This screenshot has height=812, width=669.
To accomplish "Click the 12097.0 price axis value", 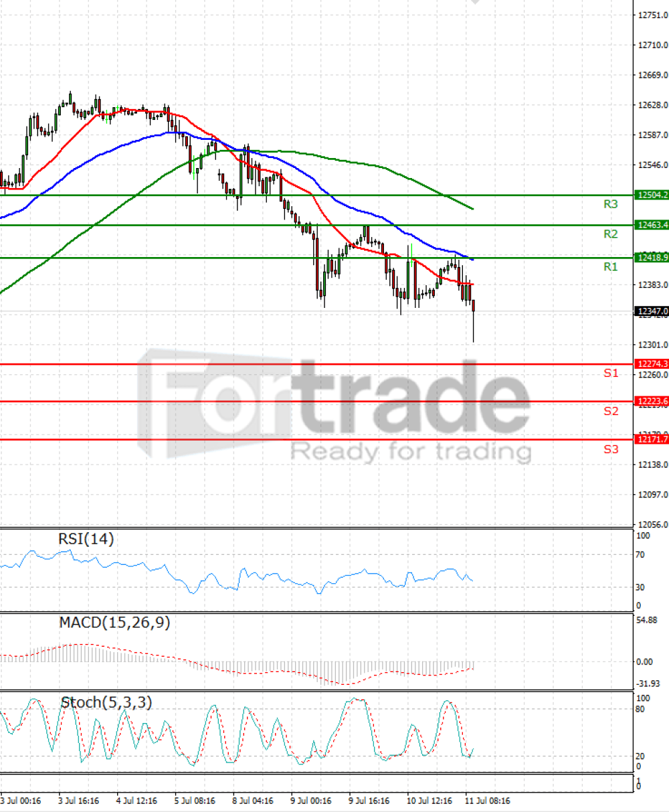I will pyautogui.click(x=653, y=495).
